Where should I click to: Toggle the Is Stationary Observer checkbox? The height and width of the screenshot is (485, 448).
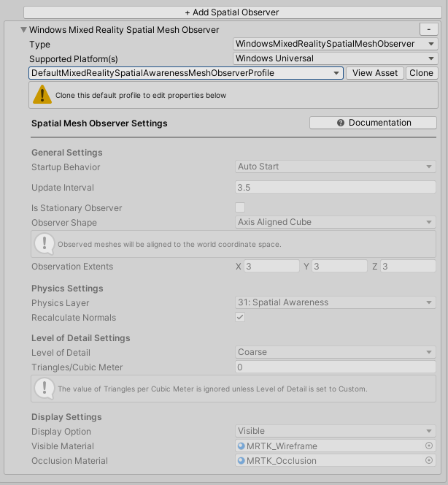240,207
